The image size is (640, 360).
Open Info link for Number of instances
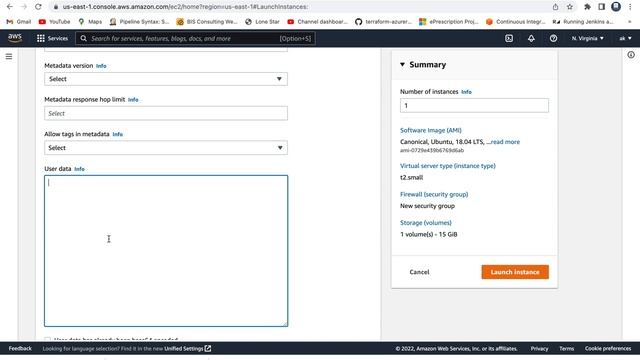466,92
